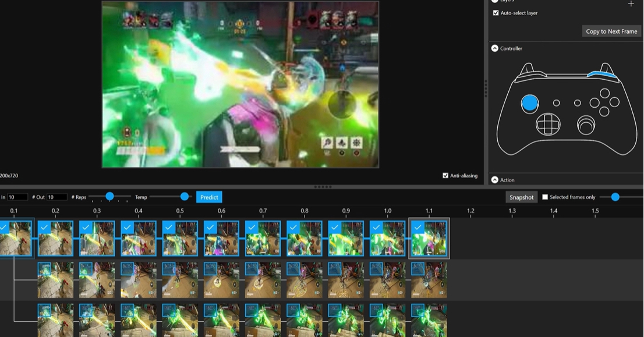Select the top-row frame thumbnail at 1.1

[430, 239]
